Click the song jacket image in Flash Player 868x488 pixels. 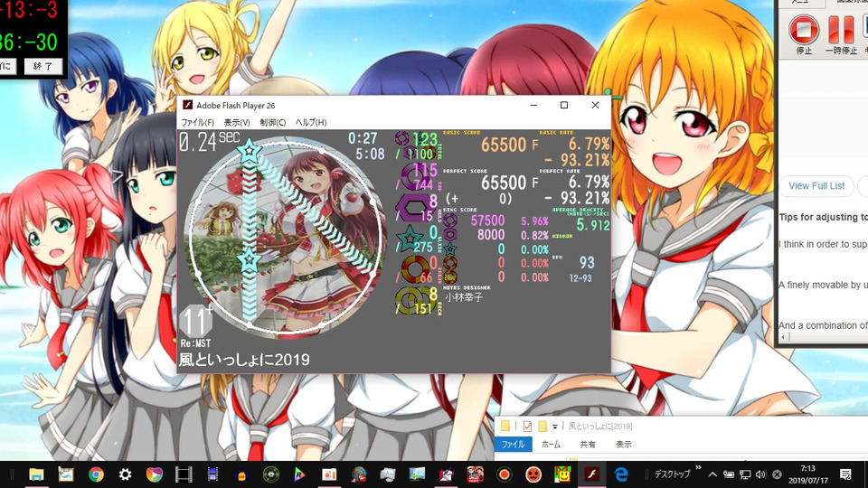[287, 236]
